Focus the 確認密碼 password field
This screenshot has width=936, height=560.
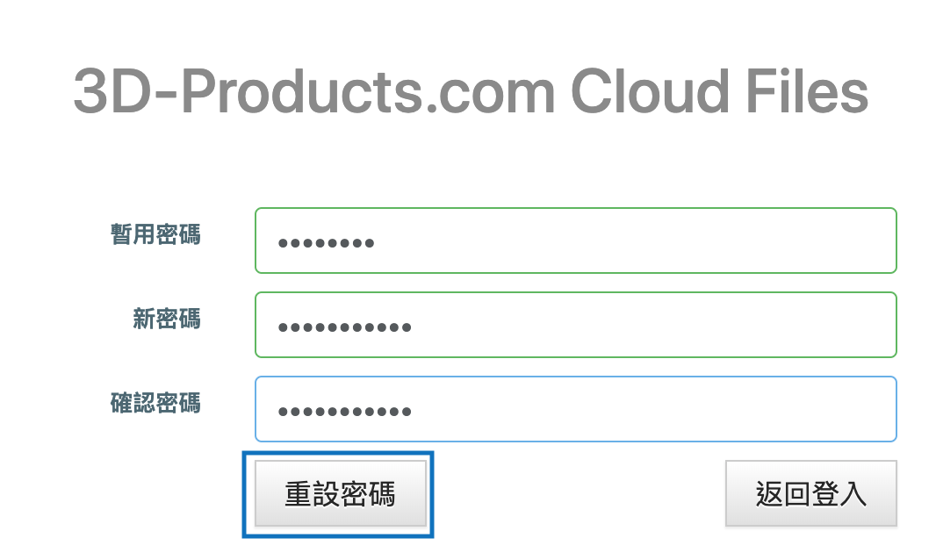575,409
